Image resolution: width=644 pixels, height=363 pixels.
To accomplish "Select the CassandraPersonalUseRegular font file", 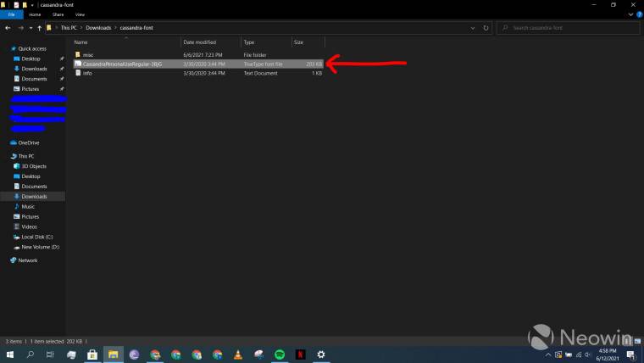I will click(122, 64).
